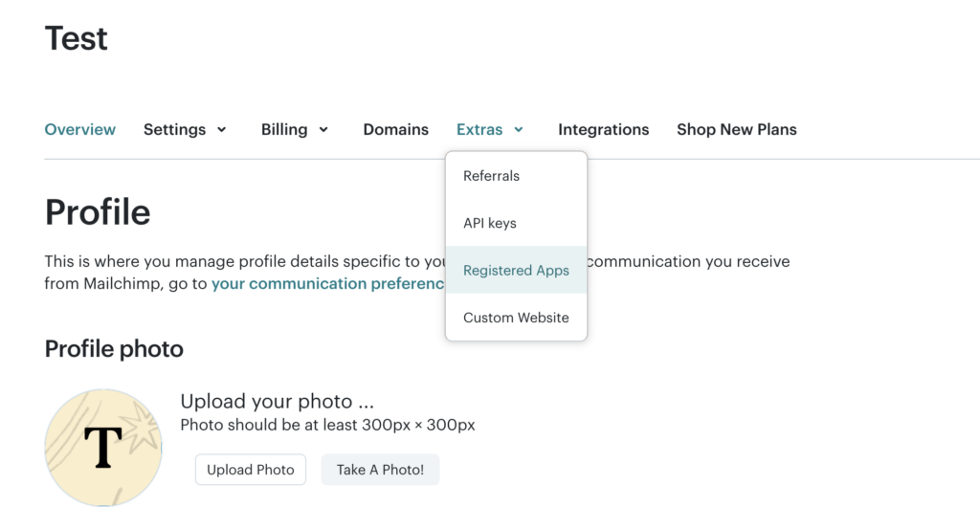The width and height of the screenshot is (980, 507).
Task: Click the Extras menu label
Action: tap(479, 129)
